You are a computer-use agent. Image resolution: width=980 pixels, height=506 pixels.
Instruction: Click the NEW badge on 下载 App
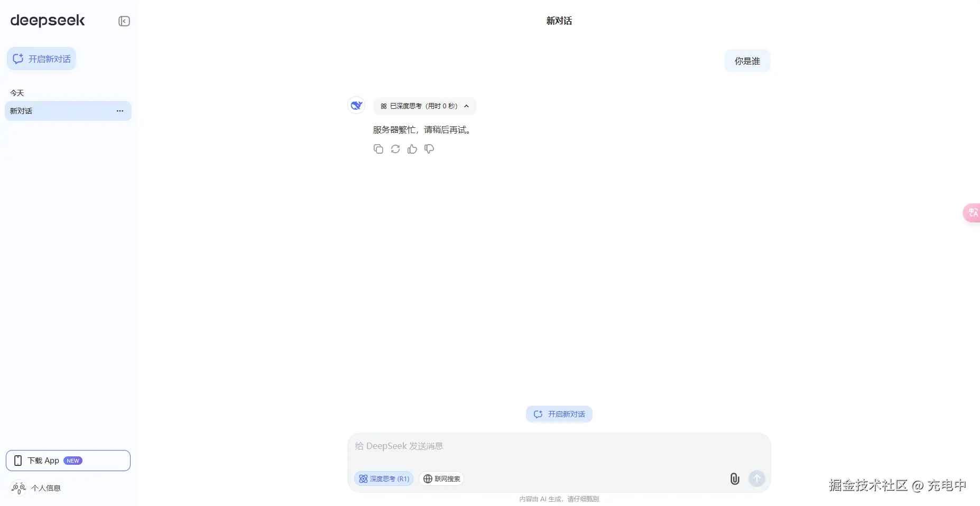pos(73,461)
